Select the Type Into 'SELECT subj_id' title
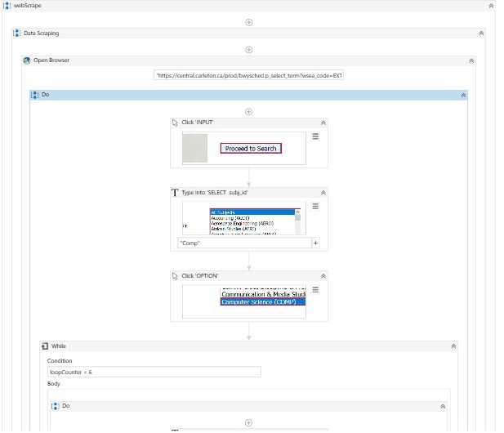The image size is (504, 433). coord(215,192)
